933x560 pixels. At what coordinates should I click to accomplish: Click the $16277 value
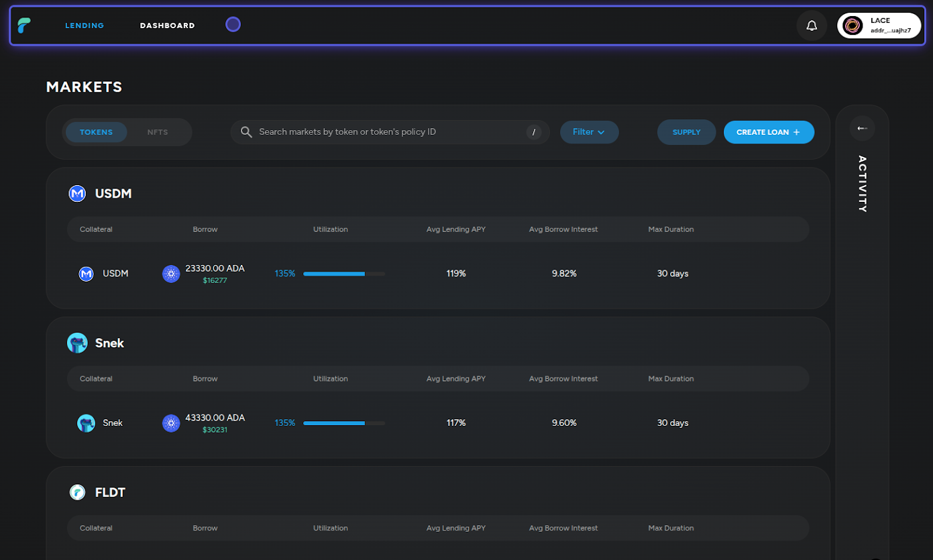pyautogui.click(x=215, y=280)
